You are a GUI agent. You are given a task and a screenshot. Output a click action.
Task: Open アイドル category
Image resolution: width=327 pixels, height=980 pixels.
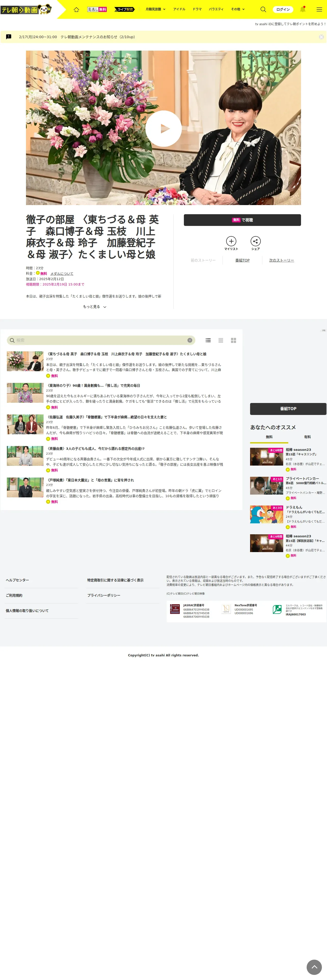pyautogui.click(x=179, y=9)
